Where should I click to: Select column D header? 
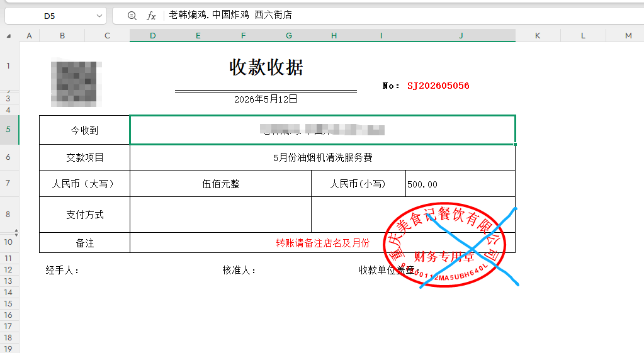[152, 36]
